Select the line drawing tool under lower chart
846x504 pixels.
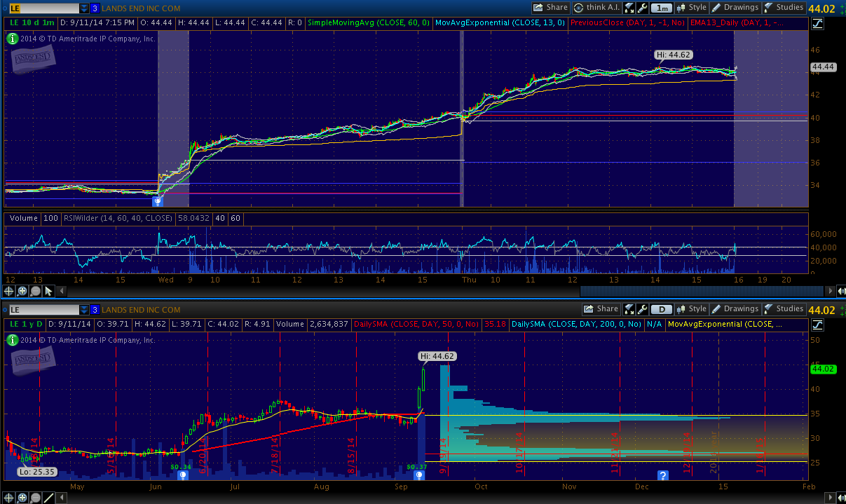[x=48, y=497]
